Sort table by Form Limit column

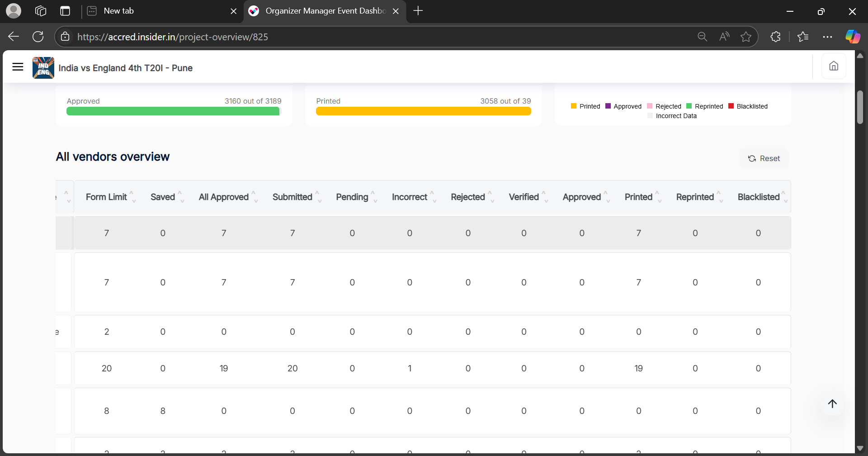pyautogui.click(x=107, y=197)
